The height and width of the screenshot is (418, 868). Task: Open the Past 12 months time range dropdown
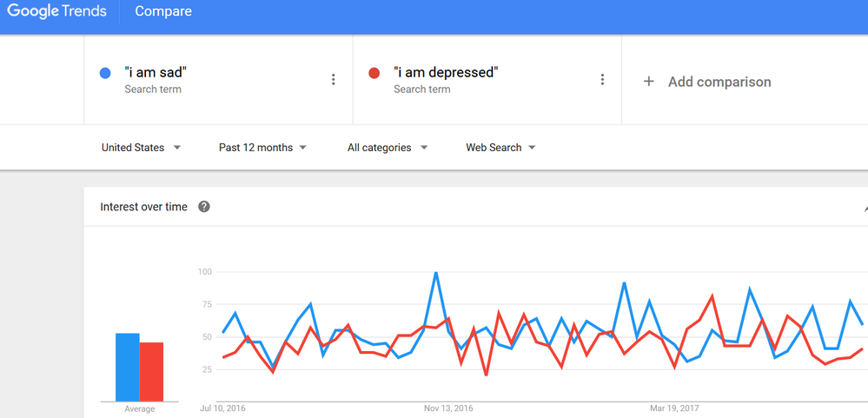tap(262, 148)
